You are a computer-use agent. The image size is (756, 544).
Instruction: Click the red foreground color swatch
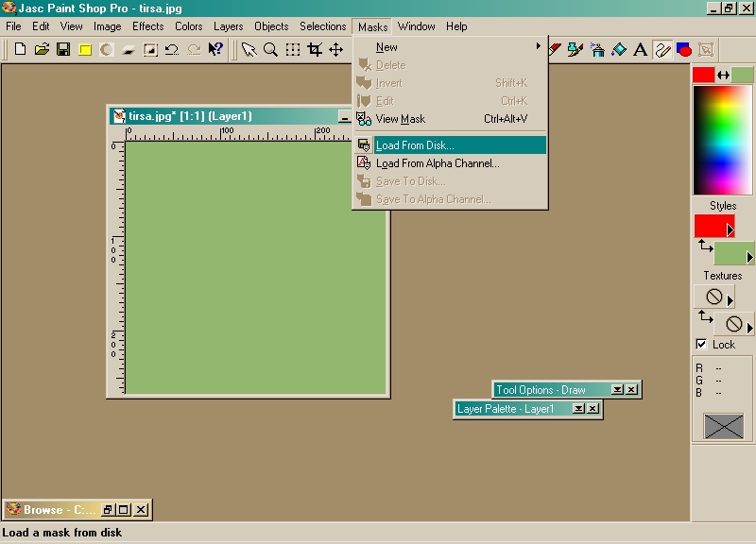703,75
